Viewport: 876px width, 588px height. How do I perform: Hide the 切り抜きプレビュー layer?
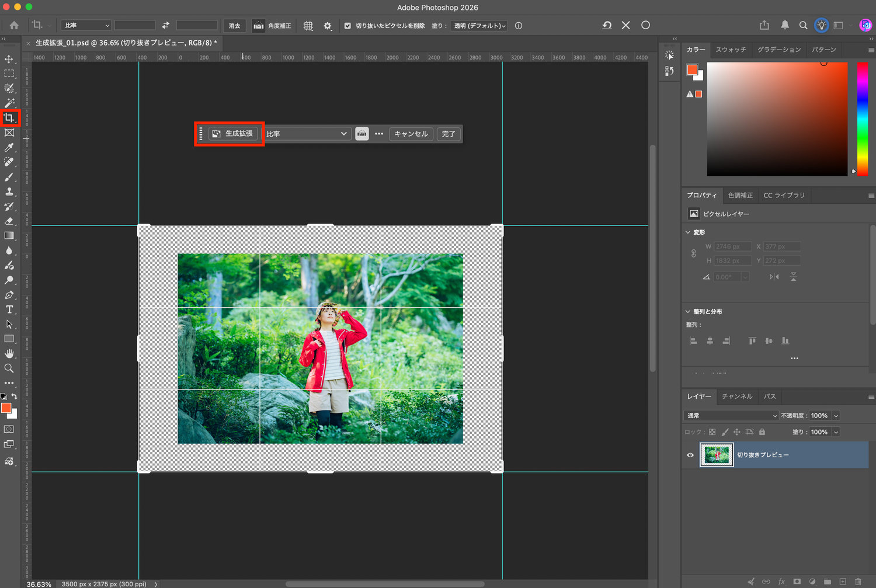[x=690, y=455]
